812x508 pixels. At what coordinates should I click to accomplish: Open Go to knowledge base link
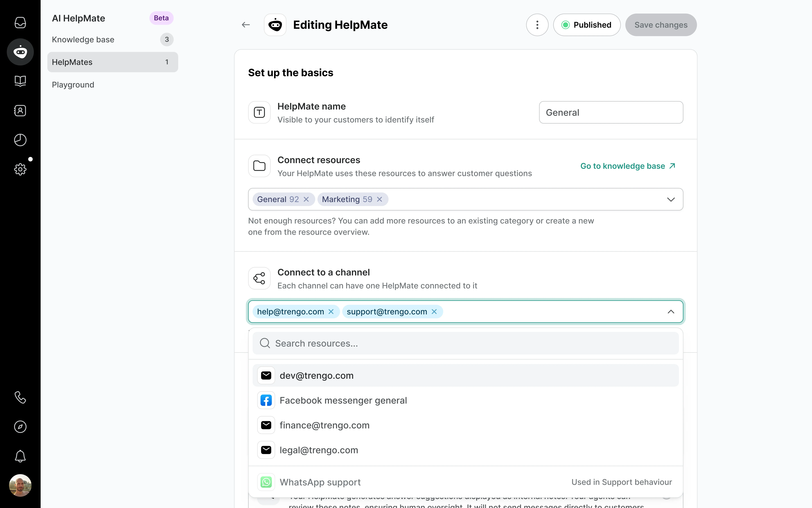coord(628,166)
